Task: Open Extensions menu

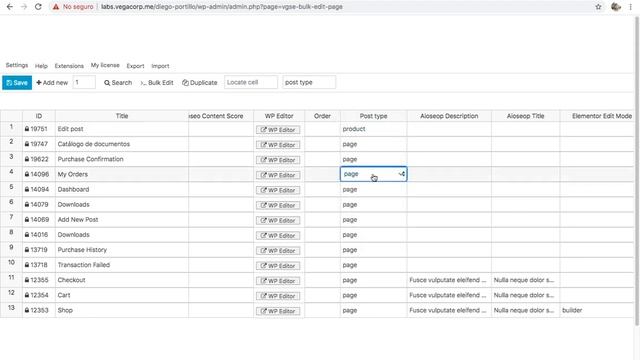Action: 69,66
